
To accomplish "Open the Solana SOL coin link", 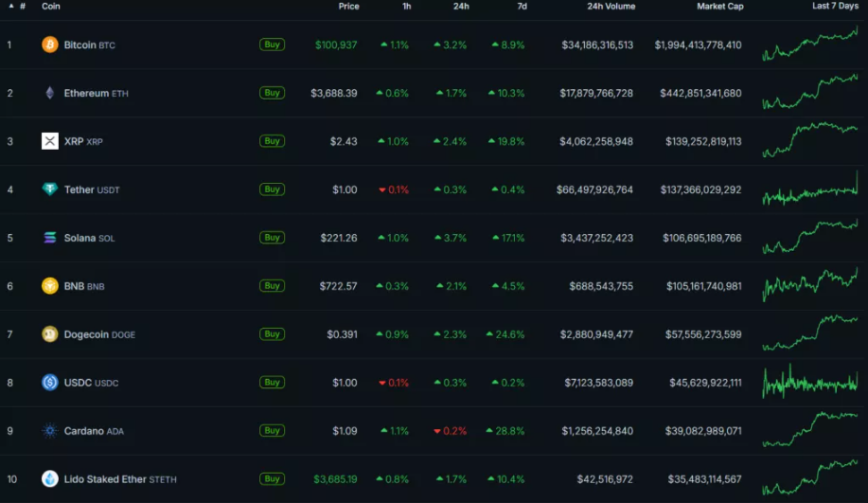I will click(90, 238).
